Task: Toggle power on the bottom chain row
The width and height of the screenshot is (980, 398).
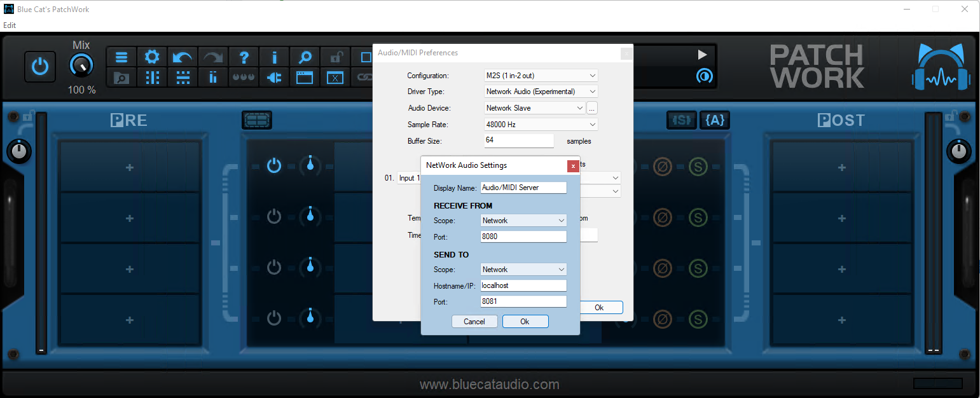Action: [x=274, y=317]
